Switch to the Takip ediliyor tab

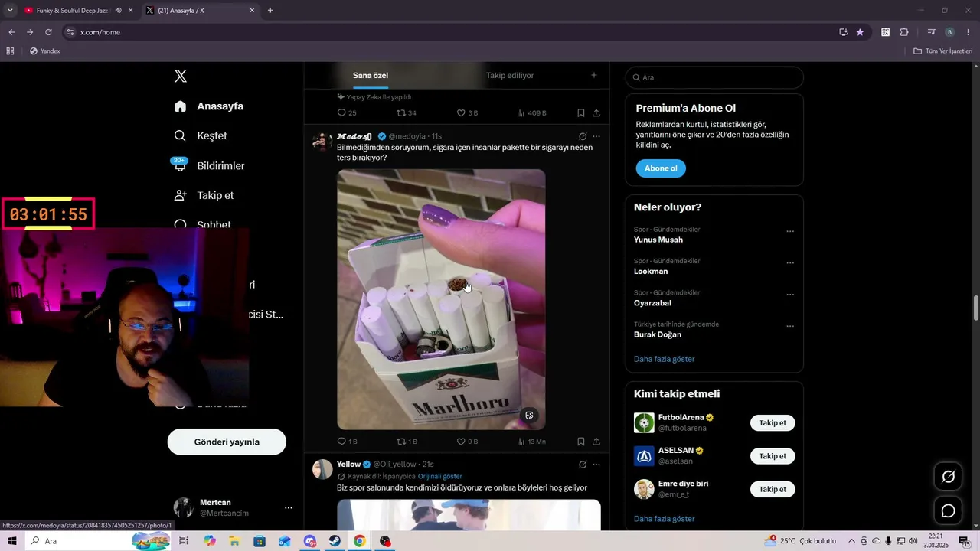[x=510, y=76]
